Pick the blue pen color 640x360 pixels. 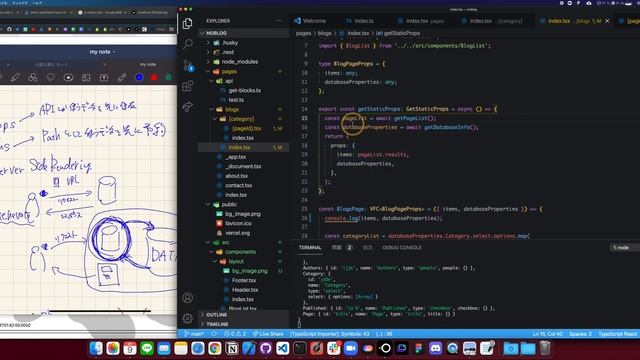pyautogui.click(x=140, y=77)
